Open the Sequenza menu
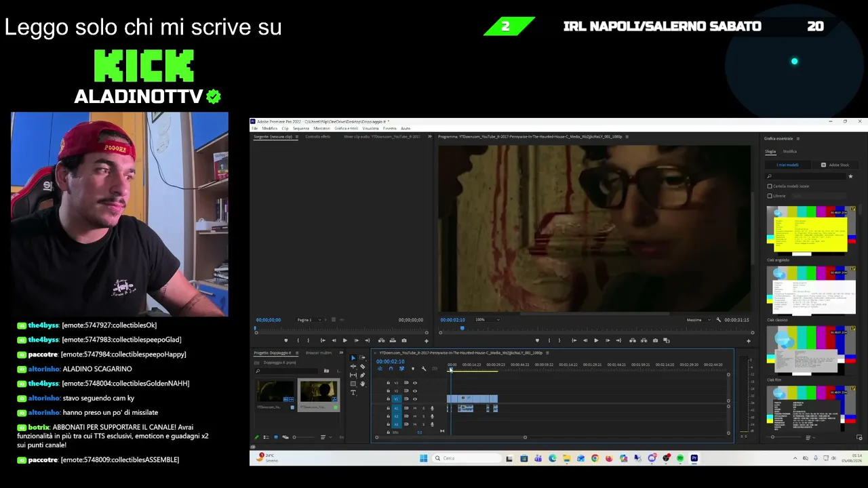868x488 pixels. [x=301, y=128]
